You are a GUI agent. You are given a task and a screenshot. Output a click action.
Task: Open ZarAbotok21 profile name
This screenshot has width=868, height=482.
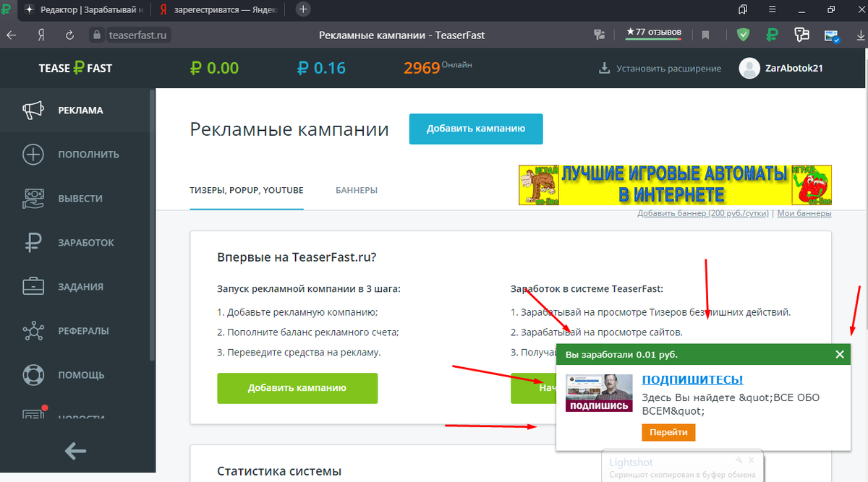click(x=794, y=68)
